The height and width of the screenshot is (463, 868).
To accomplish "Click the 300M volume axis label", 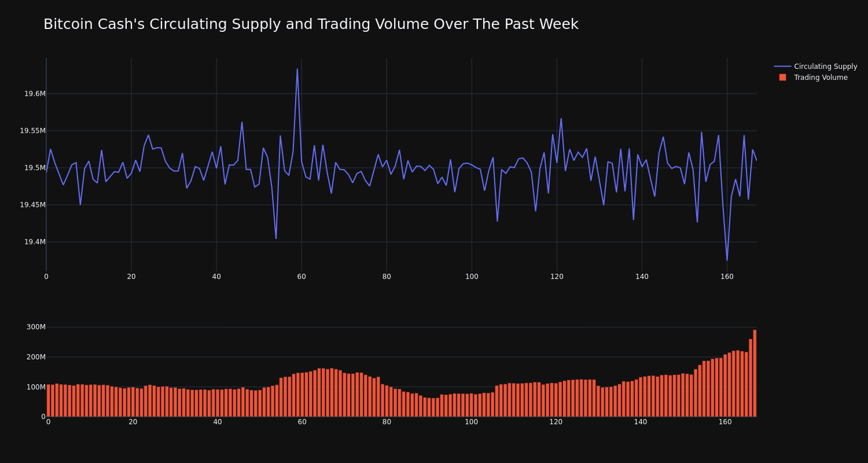I will click(36, 327).
